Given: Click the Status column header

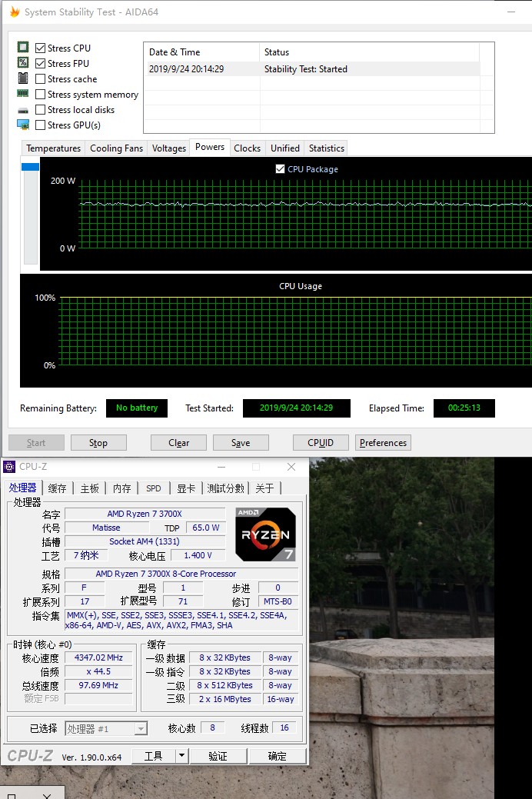Looking at the screenshot, I should [x=370, y=52].
